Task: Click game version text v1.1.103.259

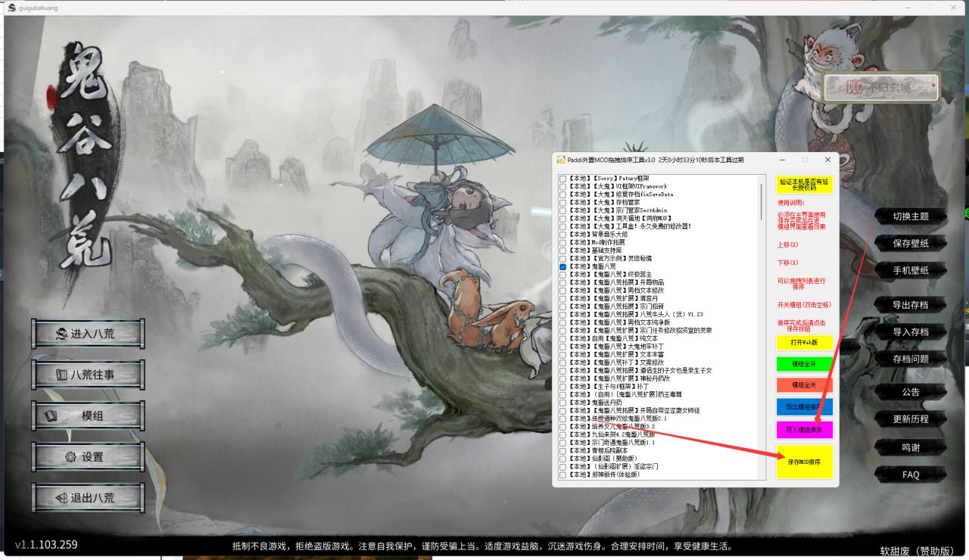Action: coord(47,545)
